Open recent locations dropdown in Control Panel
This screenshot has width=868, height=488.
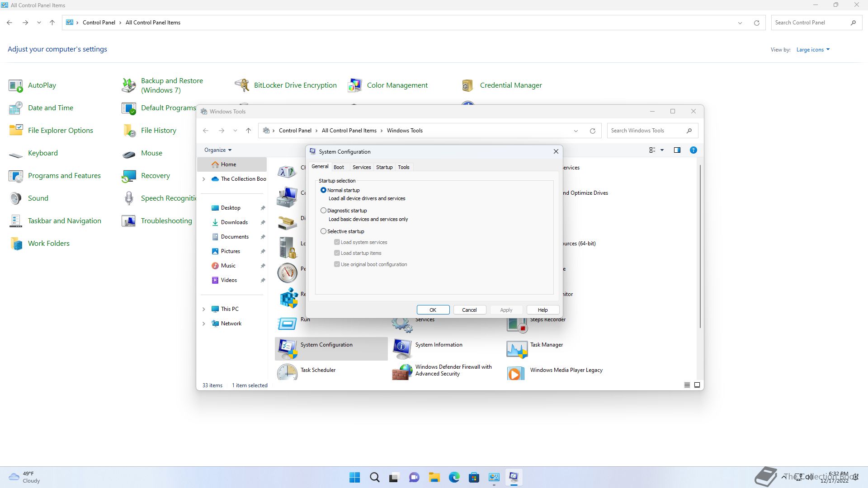click(x=39, y=23)
